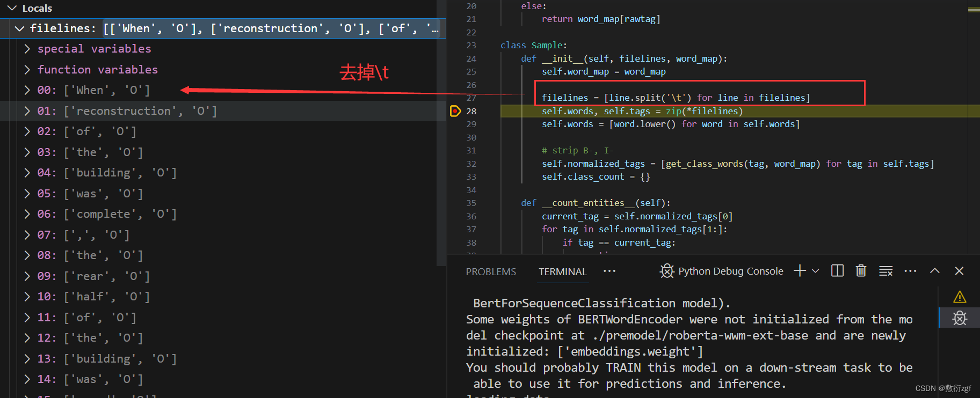Click the '# strip B-, I-' comment
This screenshot has width=980, height=398.
pyautogui.click(x=577, y=150)
